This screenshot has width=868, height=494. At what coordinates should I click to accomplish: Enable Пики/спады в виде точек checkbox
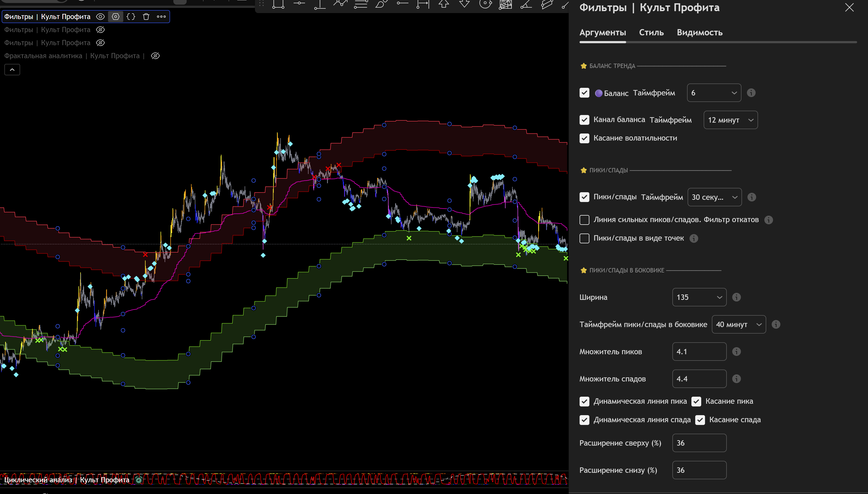[x=584, y=238]
